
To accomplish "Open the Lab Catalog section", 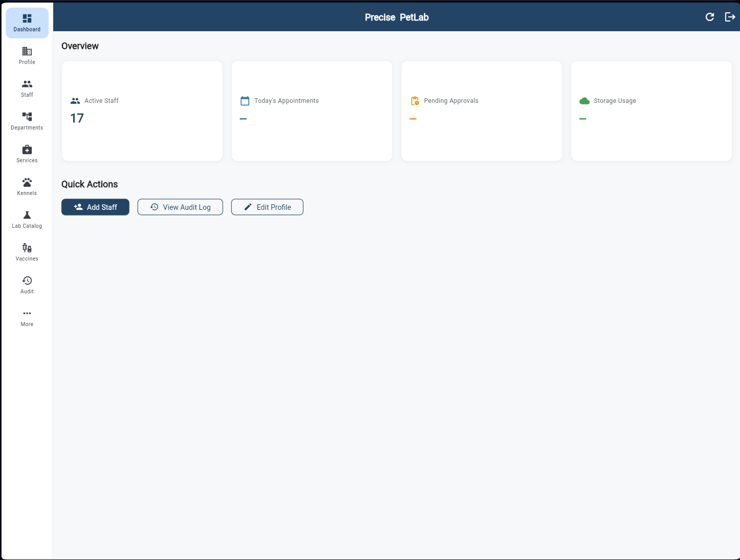I will (27, 219).
